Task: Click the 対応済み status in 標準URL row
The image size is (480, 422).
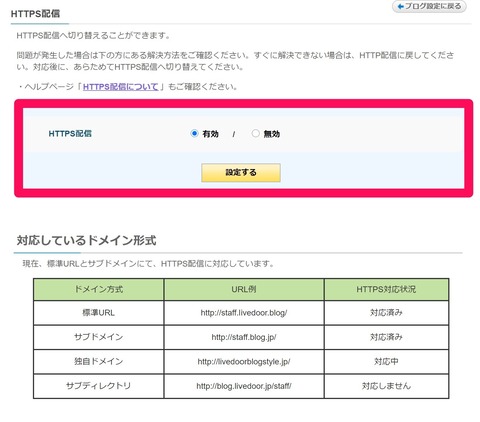Action: point(386,313)
